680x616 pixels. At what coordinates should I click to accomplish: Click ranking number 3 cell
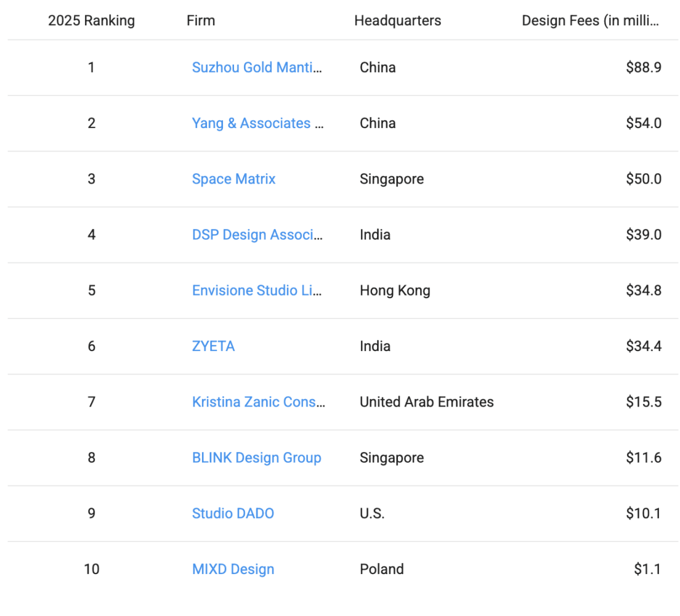pos(92,179)
